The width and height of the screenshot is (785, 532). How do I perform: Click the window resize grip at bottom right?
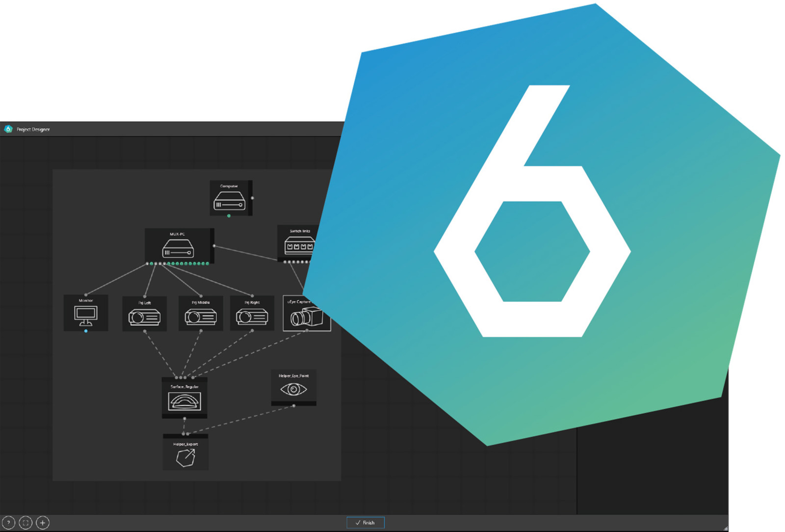point(726,528)
